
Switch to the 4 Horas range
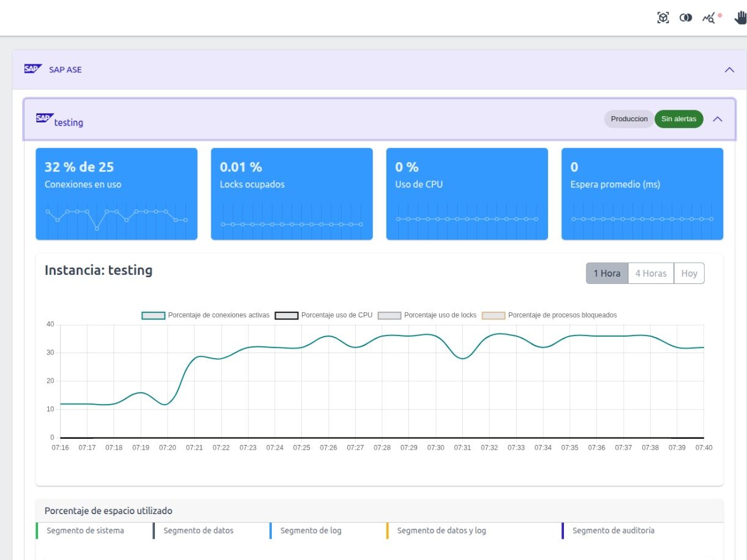[x=651, y=274]
